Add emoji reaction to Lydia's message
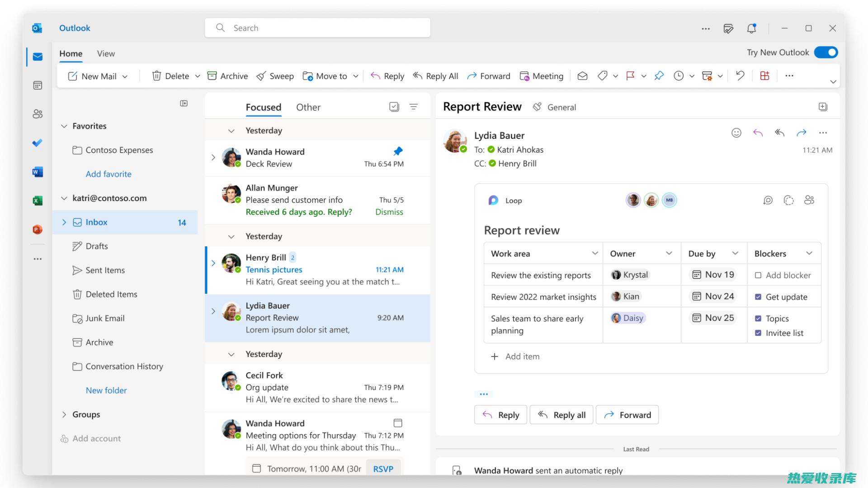The height and width of the screenshot is (488, 868). pyautogui.click(x=736, y=133)
